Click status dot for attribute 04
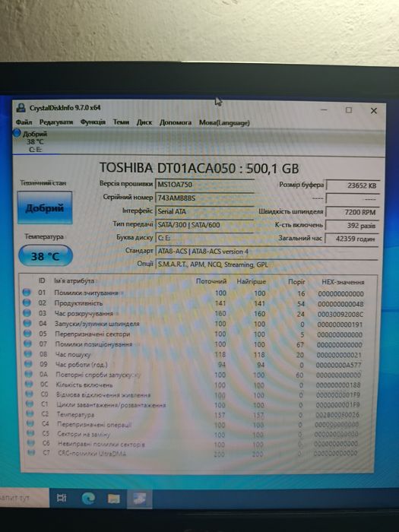This screenshot has height=532, width=399. pyautogui.click(x=27, y=323)
